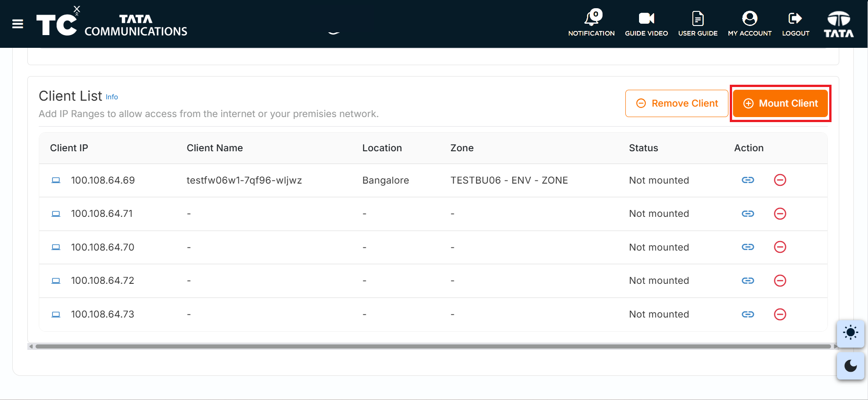The height and width of the screenshot is (400, 868).
Task: Select Not mounted status for 100.108.64.73
Action: point(659,314)
